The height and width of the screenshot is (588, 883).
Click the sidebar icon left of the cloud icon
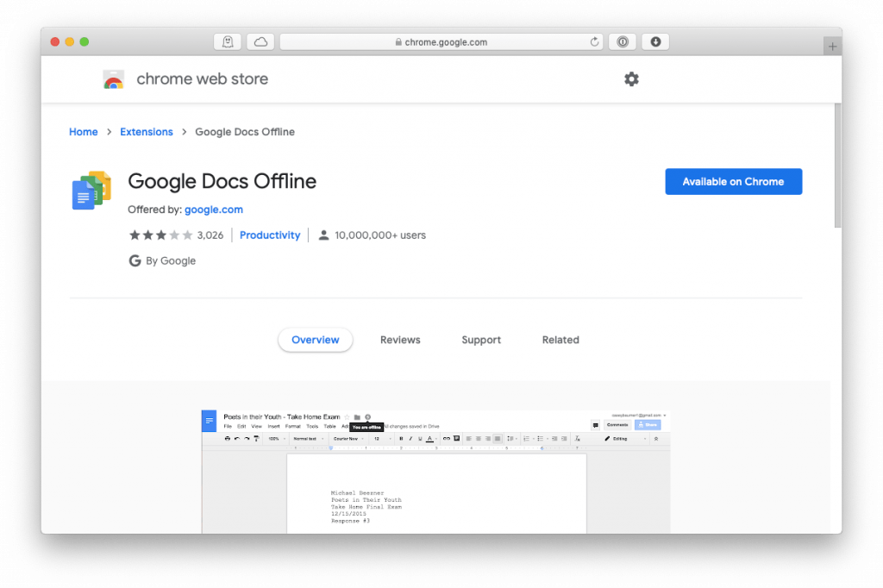[x=227, y=41]
